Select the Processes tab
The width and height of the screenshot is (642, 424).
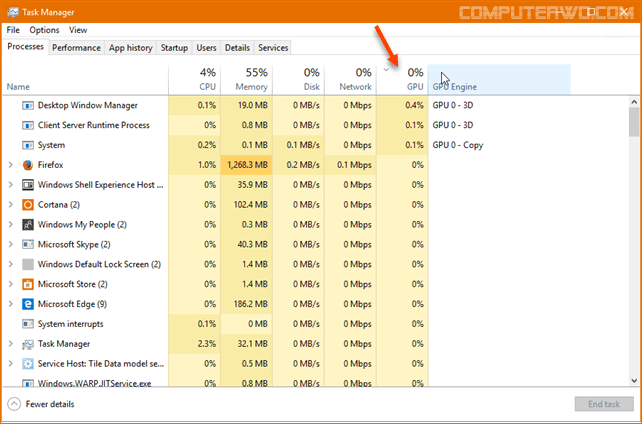pyautogui.click(x=25, y=47)
